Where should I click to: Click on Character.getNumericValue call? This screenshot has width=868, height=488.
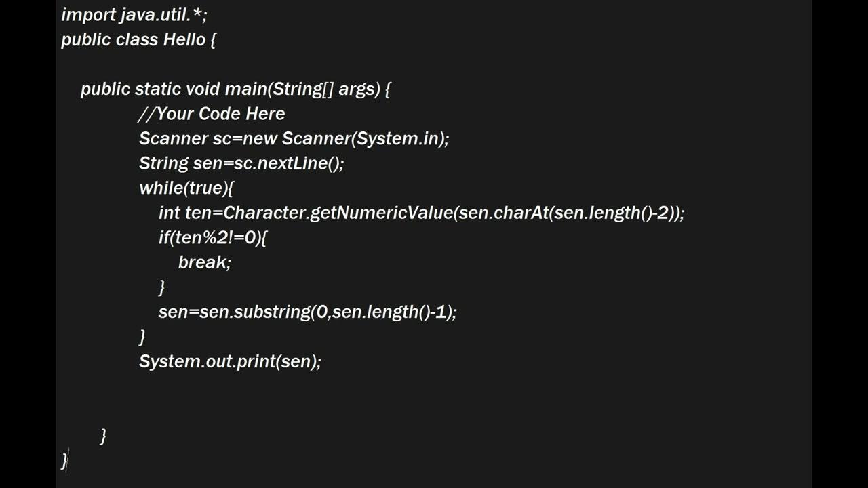[x=337, y=213]
